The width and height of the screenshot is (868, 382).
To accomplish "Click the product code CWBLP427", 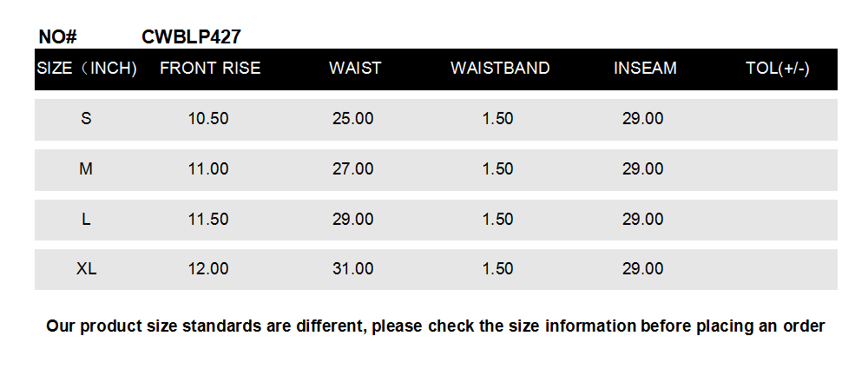I will coord(191,36).
